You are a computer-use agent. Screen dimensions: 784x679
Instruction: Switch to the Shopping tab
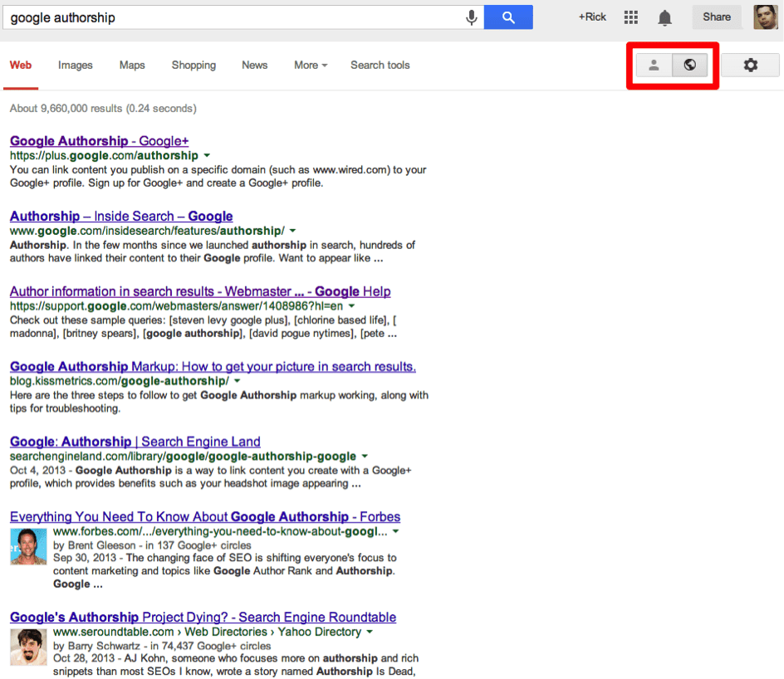point(194,66)
